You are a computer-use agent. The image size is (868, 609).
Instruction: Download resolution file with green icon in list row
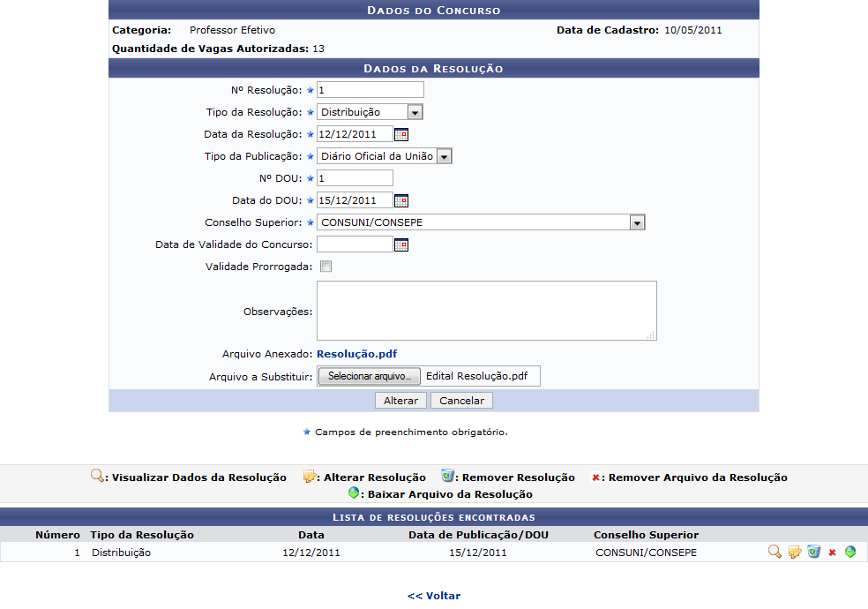pos(849,553)
